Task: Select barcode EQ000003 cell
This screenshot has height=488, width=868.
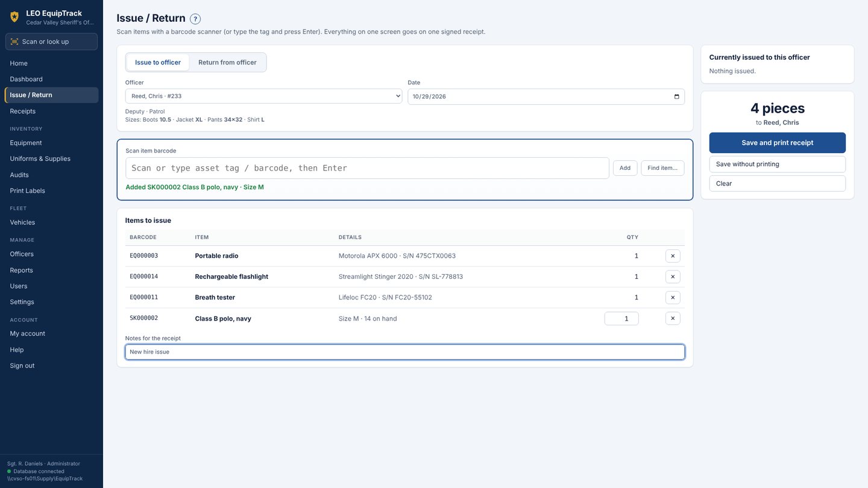Action: pyautogui.click(x=144, y=256)
